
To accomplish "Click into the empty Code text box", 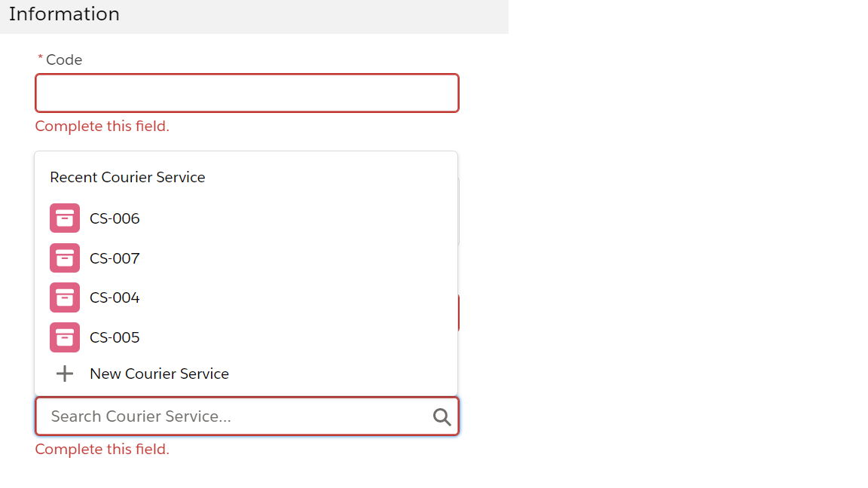I will 246,93.
